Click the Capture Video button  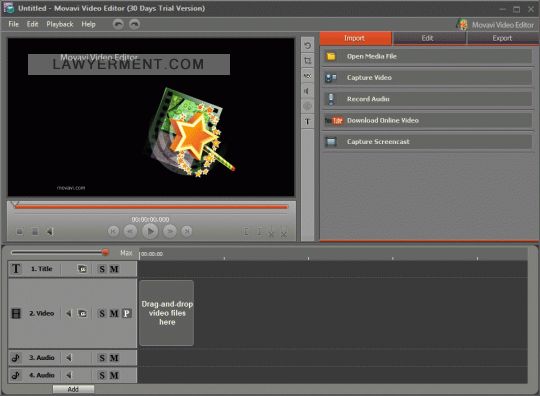427,78
